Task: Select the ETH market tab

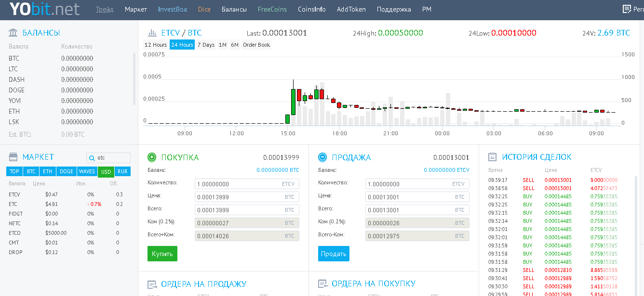Action: tap(47, 171)
